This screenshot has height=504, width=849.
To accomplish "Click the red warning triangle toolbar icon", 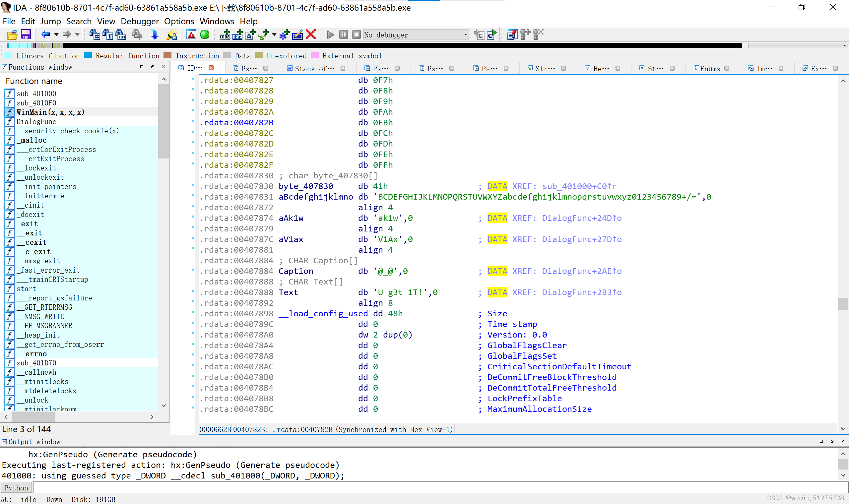I will [191, 34].
